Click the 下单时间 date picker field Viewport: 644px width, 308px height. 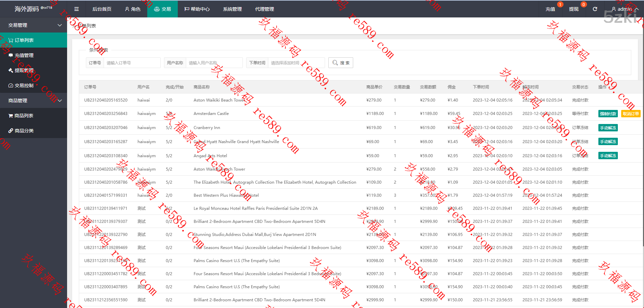click(296, 63)
